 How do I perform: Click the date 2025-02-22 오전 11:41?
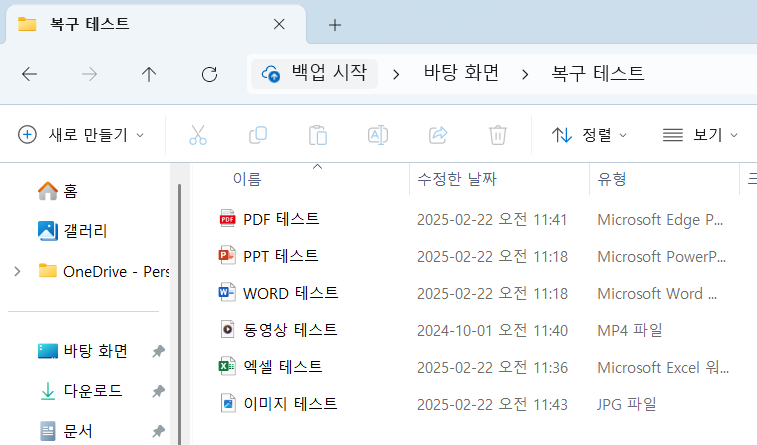pyautogui.click(x=492, y=220)
